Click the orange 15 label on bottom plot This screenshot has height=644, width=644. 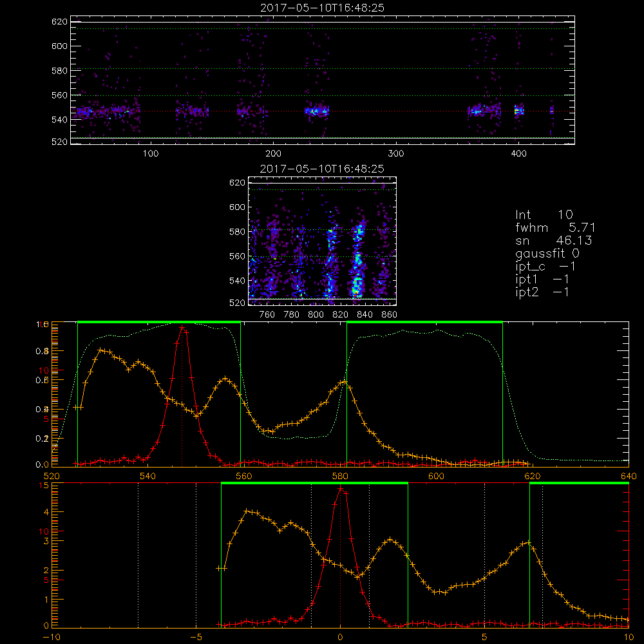click(44, 486)
